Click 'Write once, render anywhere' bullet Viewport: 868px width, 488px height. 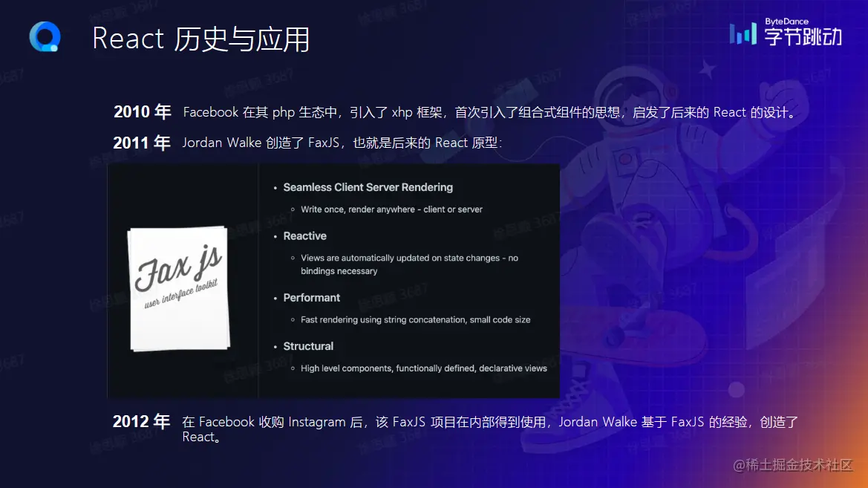tap(391, 209)
